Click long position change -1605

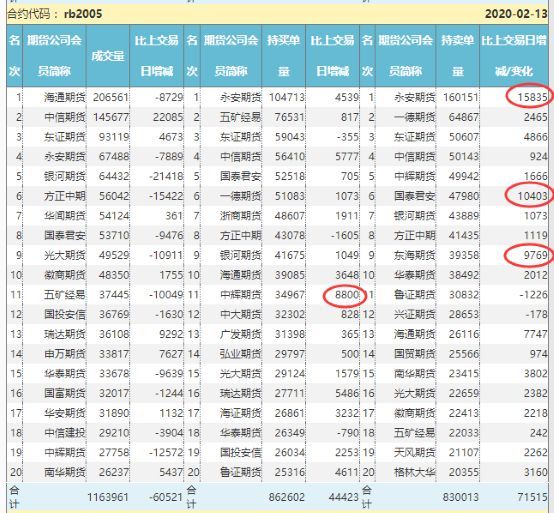[x=345, y=235]
